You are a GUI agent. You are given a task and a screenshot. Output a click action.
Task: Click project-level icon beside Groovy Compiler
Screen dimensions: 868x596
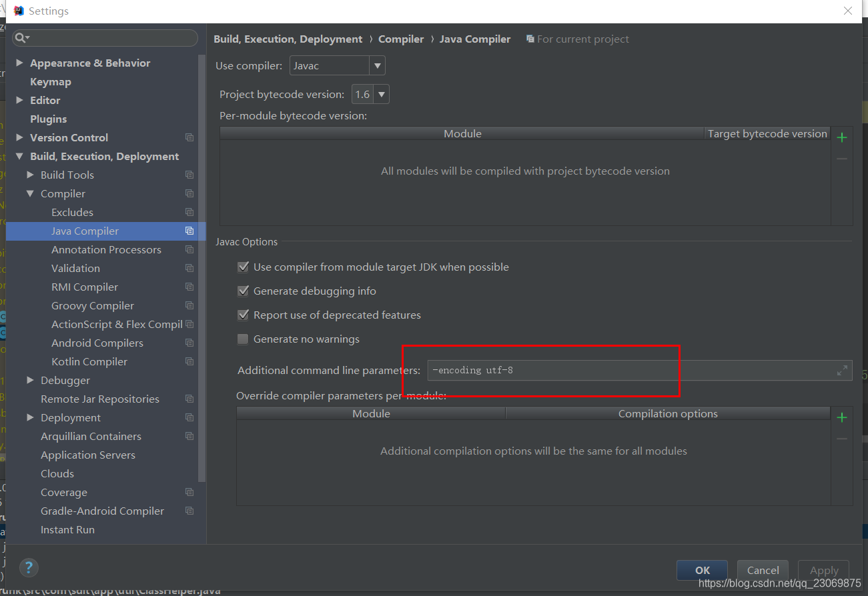click(189, 305)
